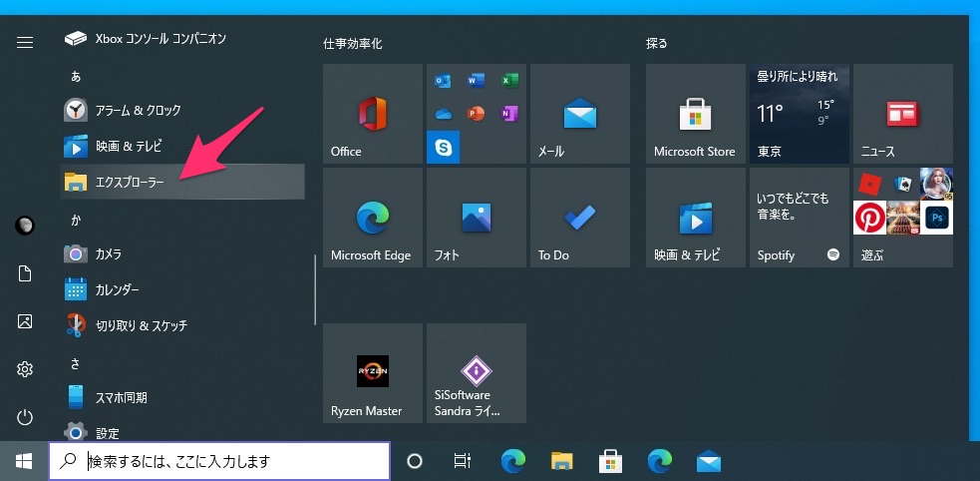
Task: Open the To Do tile
Action: [580, 217]
